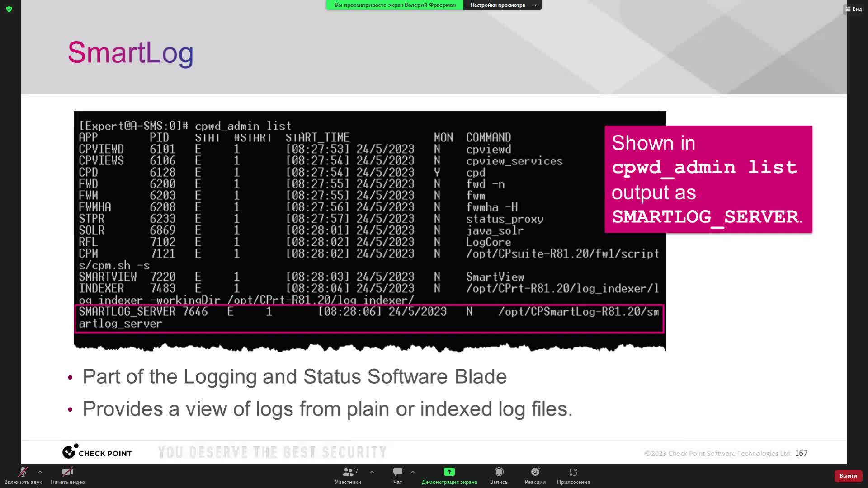Click the green screen-viewing banner for Валерий Фраерман

pos(395,5)
